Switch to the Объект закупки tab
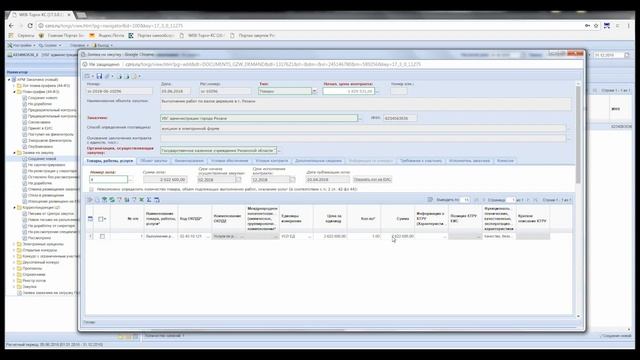This screenshot has height=360, width=640. [153, 161]
